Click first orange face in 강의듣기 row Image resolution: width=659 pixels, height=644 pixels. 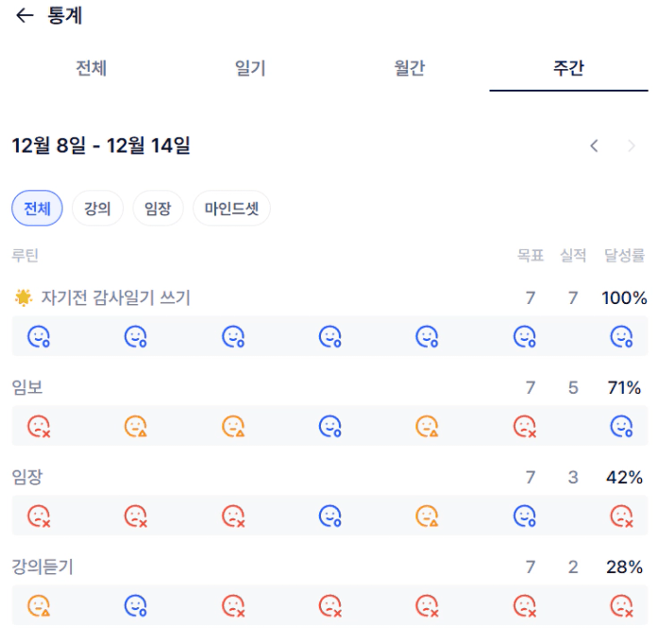tap(38, 606)
